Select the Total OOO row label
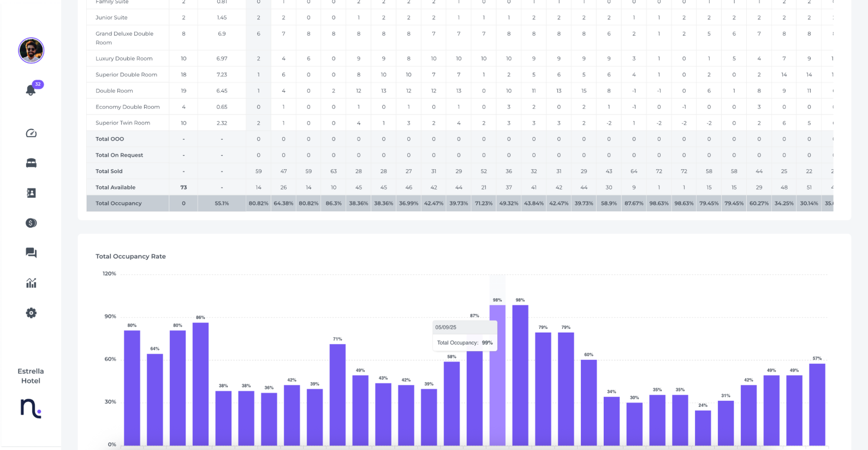 pyautogui.click(x=110, y=139)
